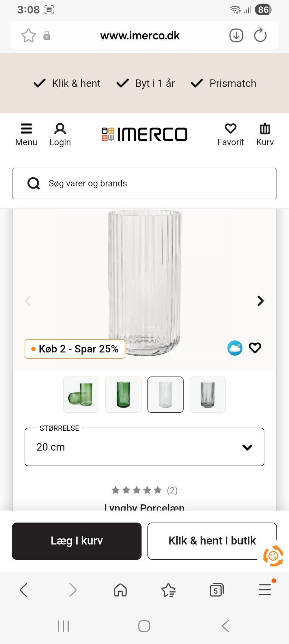Reload the page in browser
The image size is (289, 644).
tap(260, 36)
